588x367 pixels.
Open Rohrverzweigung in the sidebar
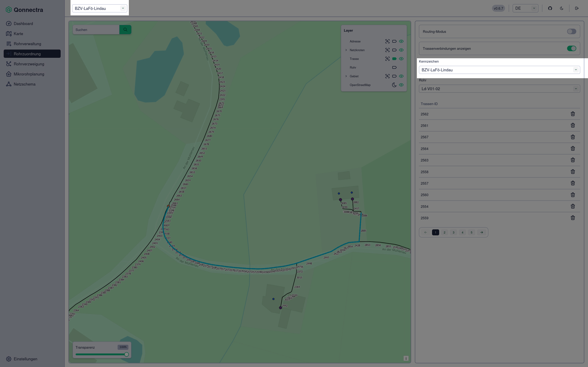tap(29, 64)
